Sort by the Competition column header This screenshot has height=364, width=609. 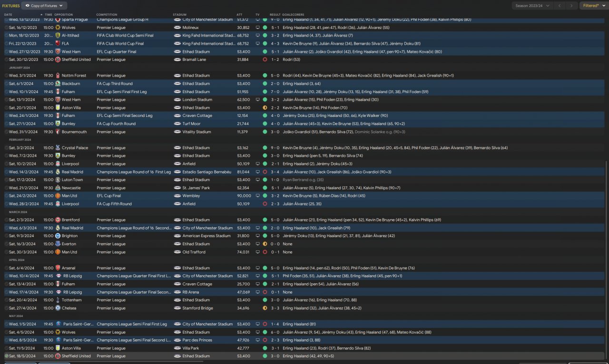pyautogui.click(x=107, y=15)
